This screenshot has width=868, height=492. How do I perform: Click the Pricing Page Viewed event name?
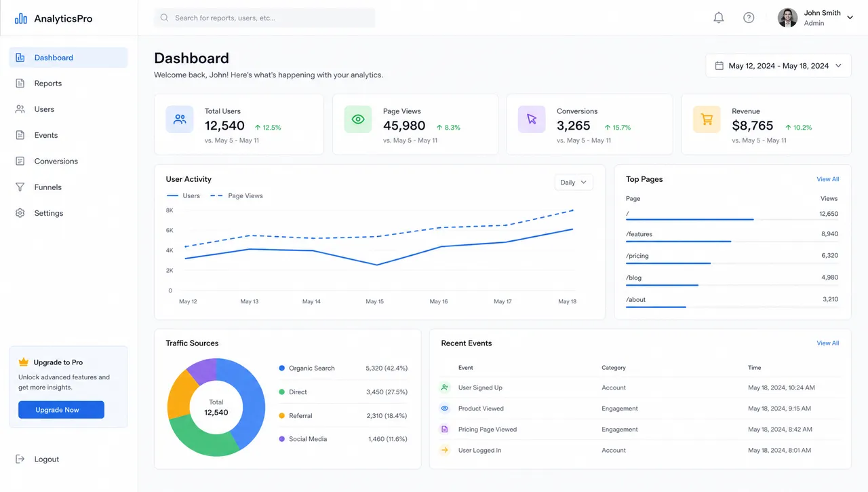pyautogui.click(x=488, y=430)
